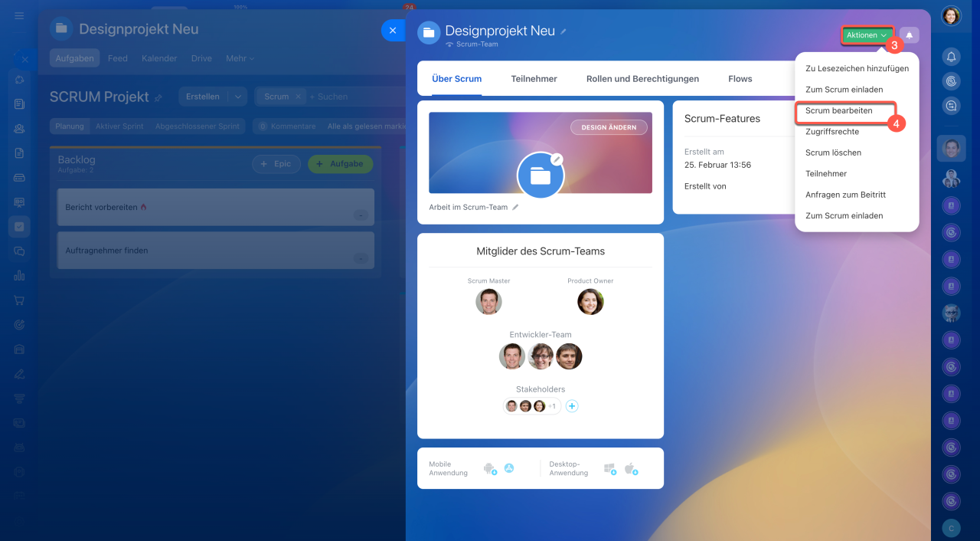Viewport: 980px width, 541px height.
Task: Open the chat bubbles icon in left sidebar
Action: point(19,251)
